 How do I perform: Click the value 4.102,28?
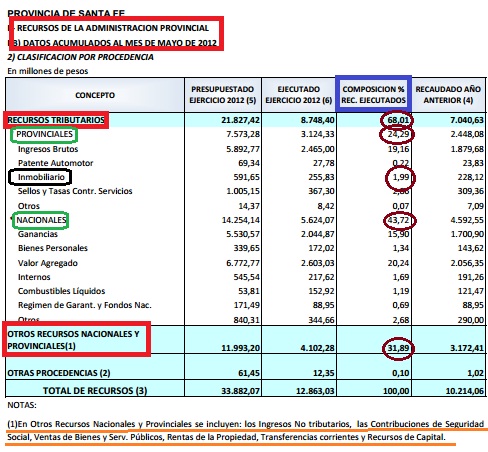tap(317, 348)
